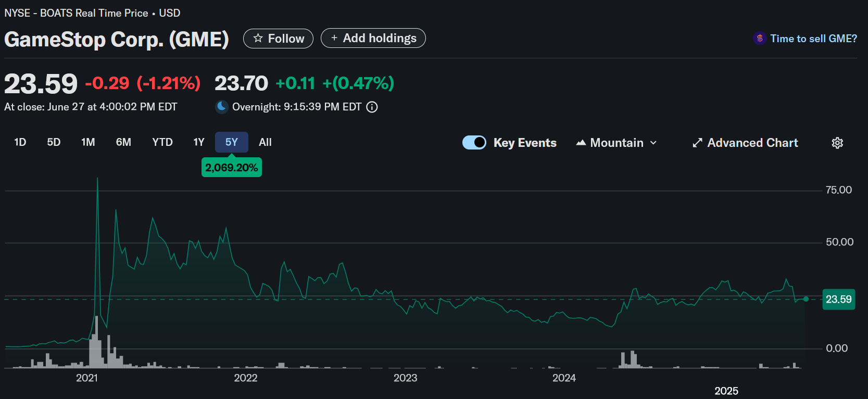Viewport: 868px width, 399px height.
Task: Click the NYSE - BOATS Real Time Price text
Action: [76, 13]
